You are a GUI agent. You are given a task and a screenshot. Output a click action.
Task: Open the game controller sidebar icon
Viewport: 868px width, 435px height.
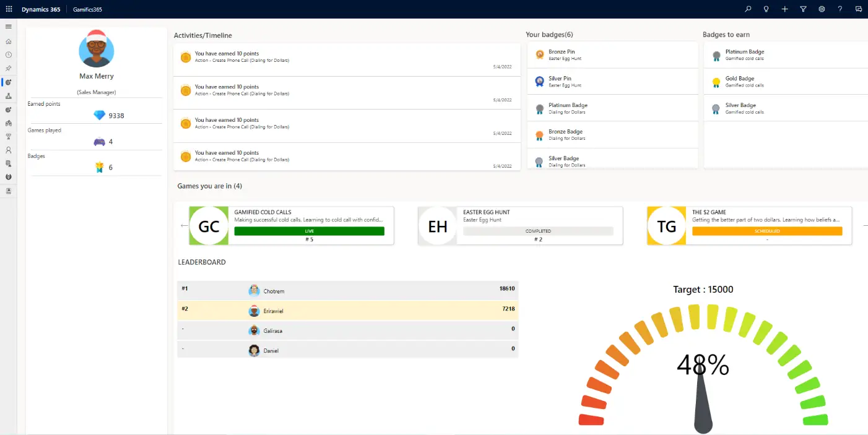9,123
